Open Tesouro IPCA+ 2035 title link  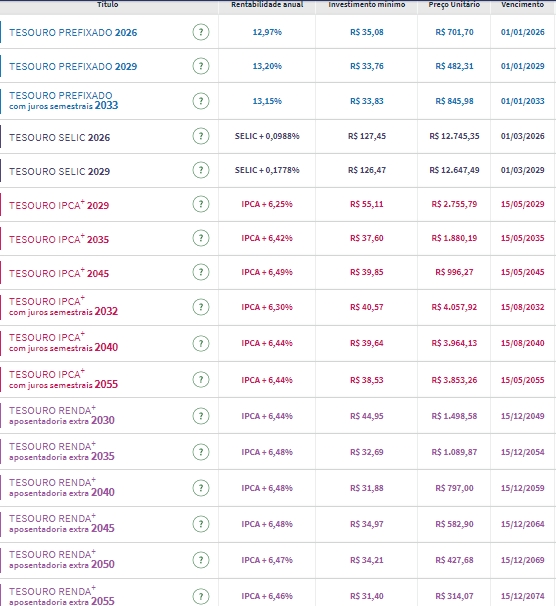pyautogui.click(x=59, y=239)
